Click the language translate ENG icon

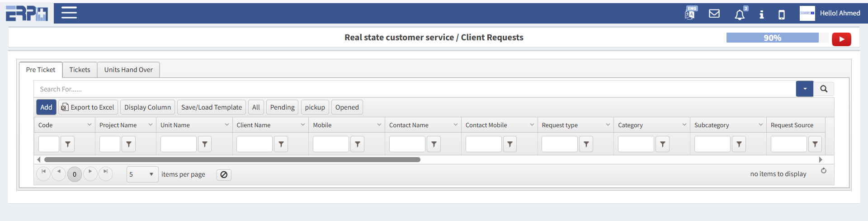click(x=690, y=13)
